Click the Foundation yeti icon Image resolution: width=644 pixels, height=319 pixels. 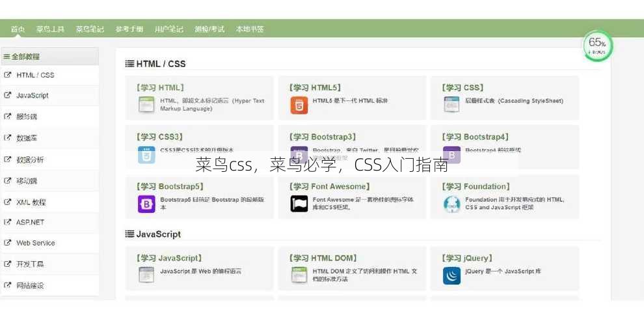(451, 204)
